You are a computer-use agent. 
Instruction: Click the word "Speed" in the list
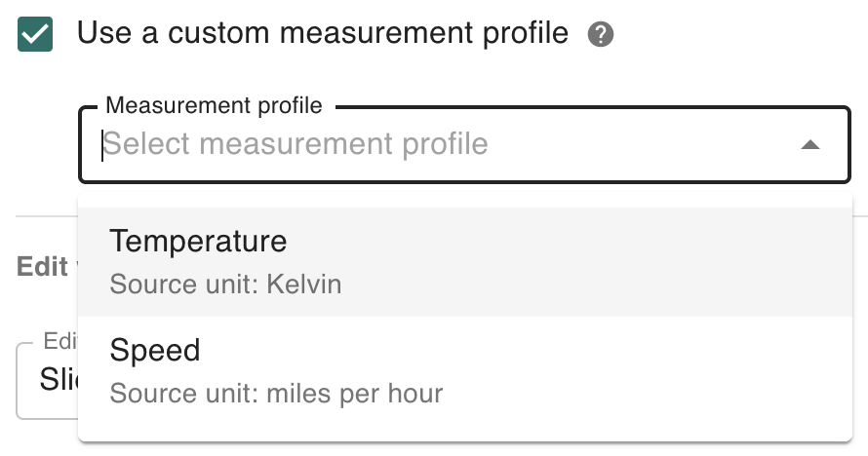[155, 350]
